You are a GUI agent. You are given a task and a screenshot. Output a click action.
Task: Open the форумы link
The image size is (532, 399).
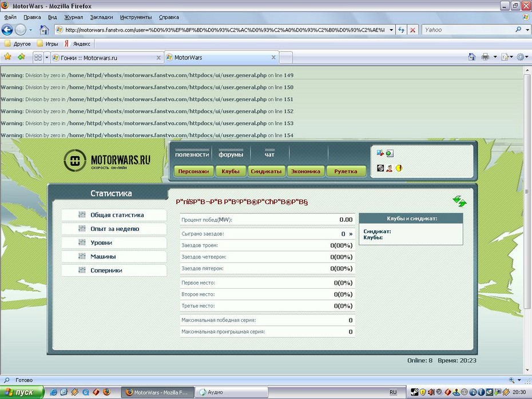[231, 154]
